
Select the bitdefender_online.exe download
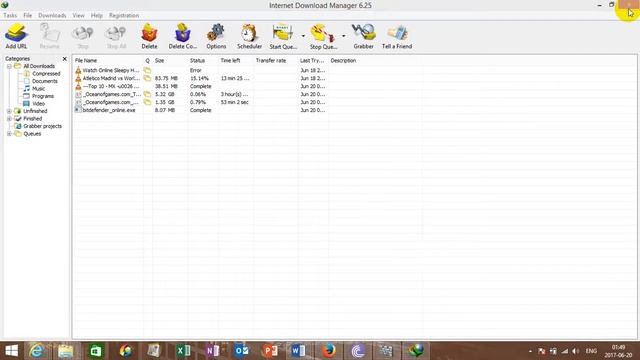click(x=109, y=110)
